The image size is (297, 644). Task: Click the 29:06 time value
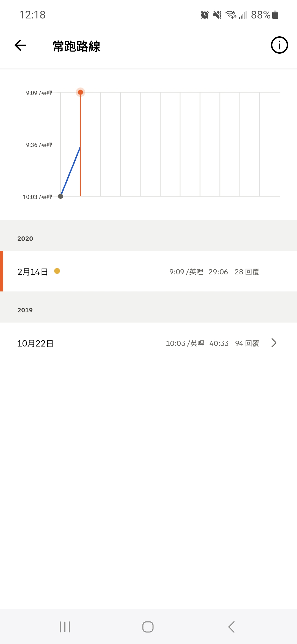218,272
